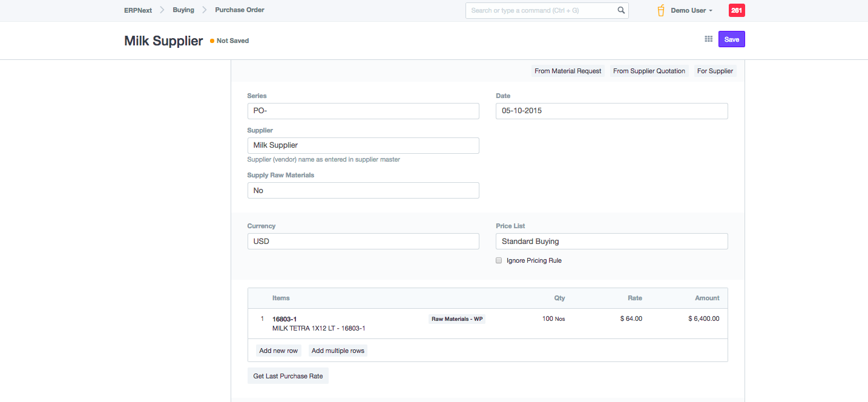Click the From Material Request button
This screenshot has width=868, height=402.
click(568, 71)
